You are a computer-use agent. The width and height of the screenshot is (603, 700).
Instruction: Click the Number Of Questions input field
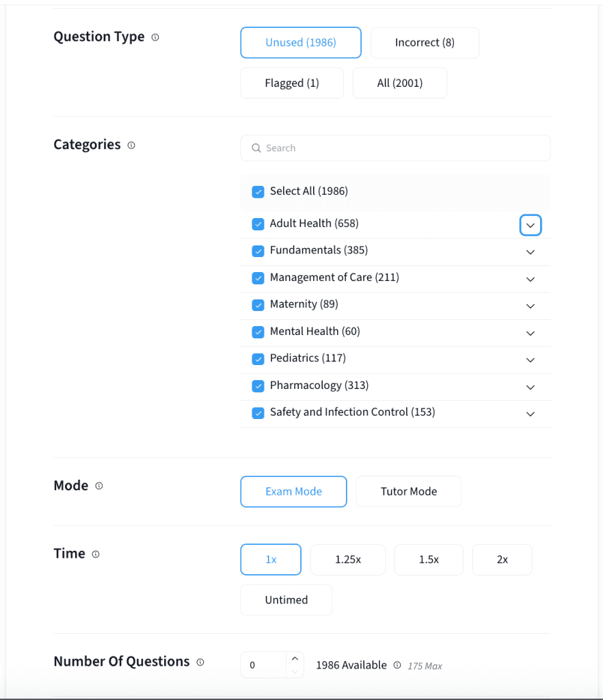point(262,665)
